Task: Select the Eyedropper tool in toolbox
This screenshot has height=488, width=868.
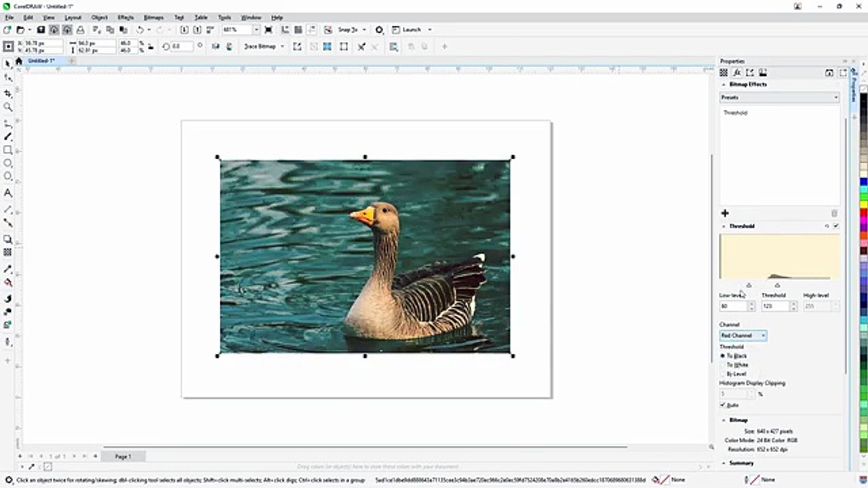Action: point(8,269)
